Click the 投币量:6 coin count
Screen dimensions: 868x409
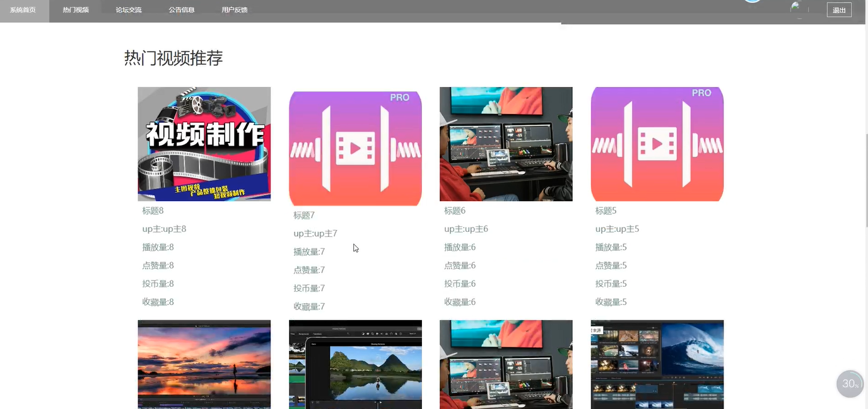coord(460,284)
